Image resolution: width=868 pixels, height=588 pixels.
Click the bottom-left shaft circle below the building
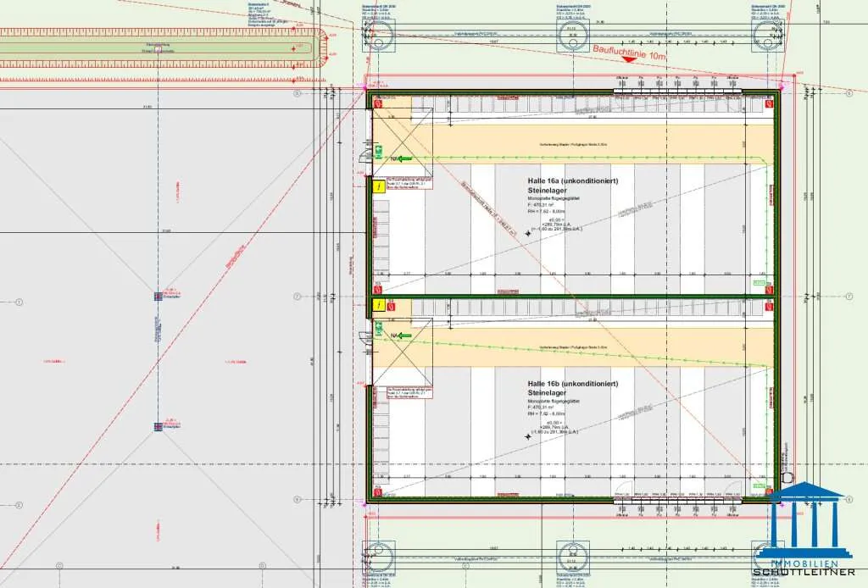(x=378, y=555)
